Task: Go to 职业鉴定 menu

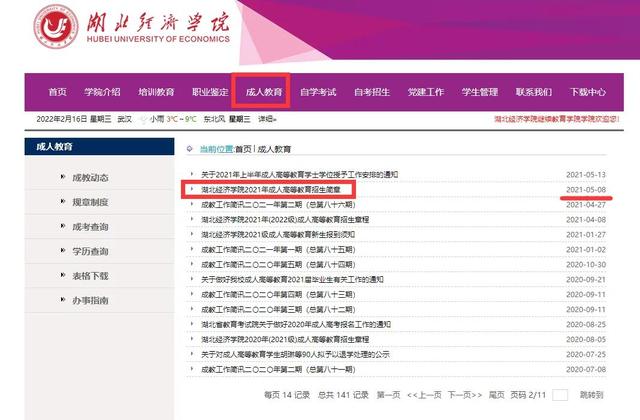Action: coord(210,92)
